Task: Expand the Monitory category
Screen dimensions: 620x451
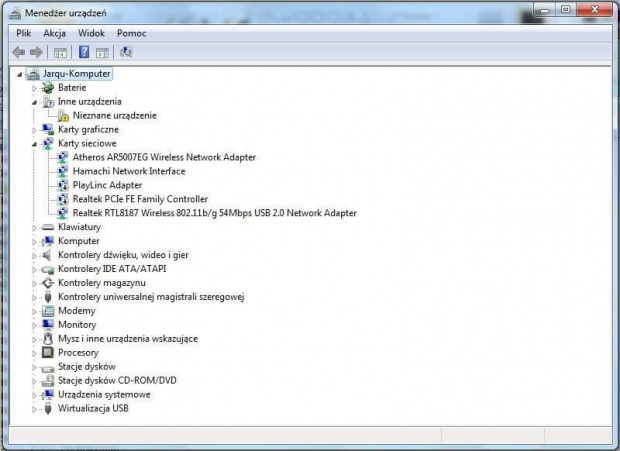Action: [34, 325]
